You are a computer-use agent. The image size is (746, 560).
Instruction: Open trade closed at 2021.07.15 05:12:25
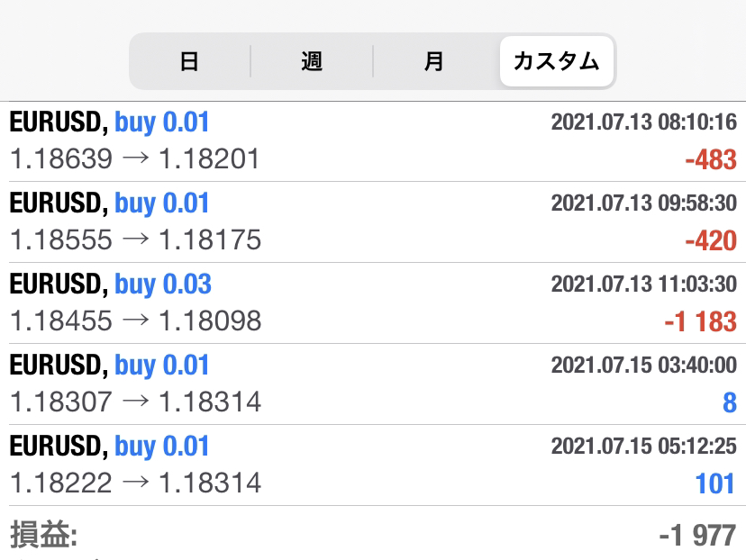[373, 465]
